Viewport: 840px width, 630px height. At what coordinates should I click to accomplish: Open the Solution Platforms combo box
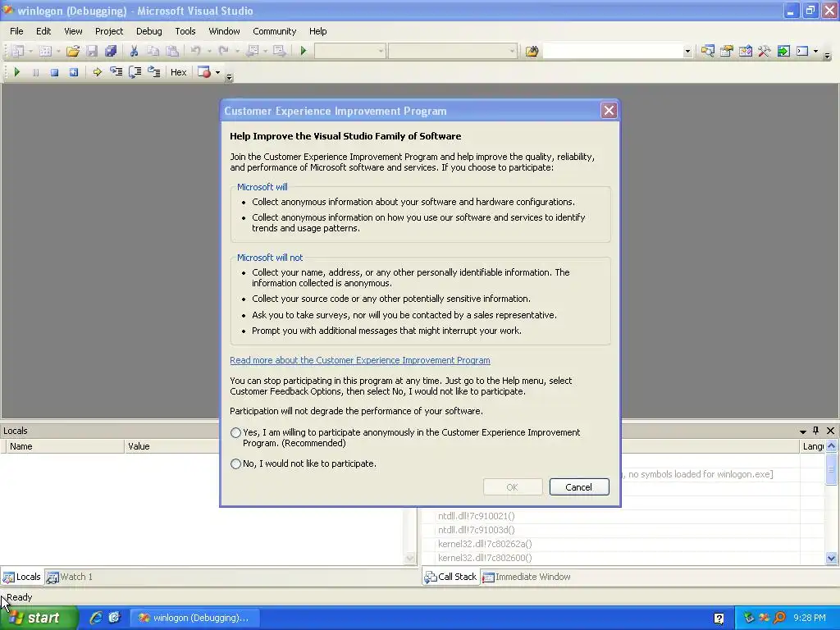click(453, 52)
